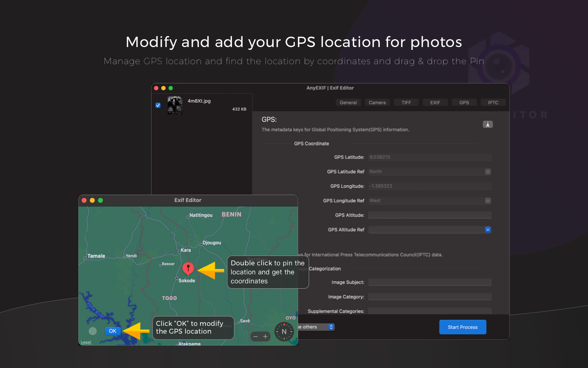Click the TOGO country label
Screen dimensions: 588x368
point(169,298)
